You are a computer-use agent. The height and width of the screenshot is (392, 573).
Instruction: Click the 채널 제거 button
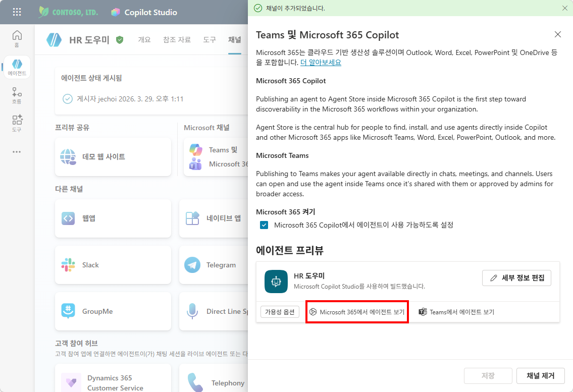(x=541, y=375)
